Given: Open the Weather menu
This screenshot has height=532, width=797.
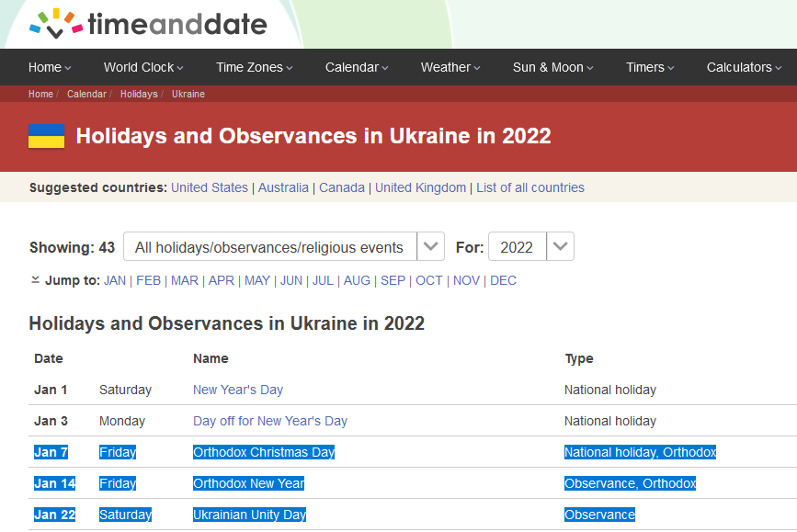Looking at the screenshot, I should click(x=450, y=67).
